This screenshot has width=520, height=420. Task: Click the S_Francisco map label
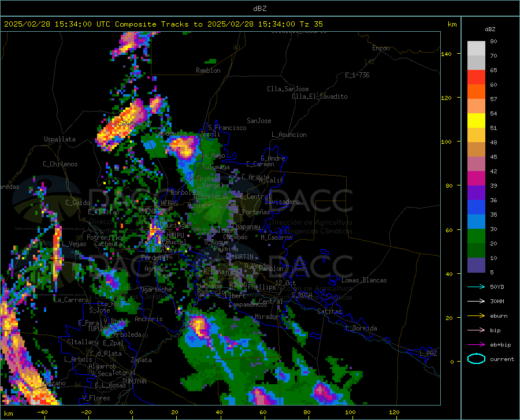pos(227,128)
